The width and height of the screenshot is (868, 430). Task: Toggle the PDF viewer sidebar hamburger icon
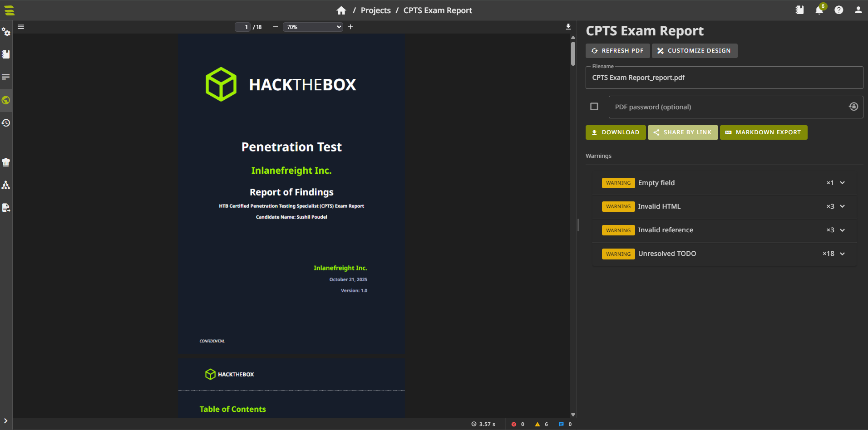tap(21, 27)
